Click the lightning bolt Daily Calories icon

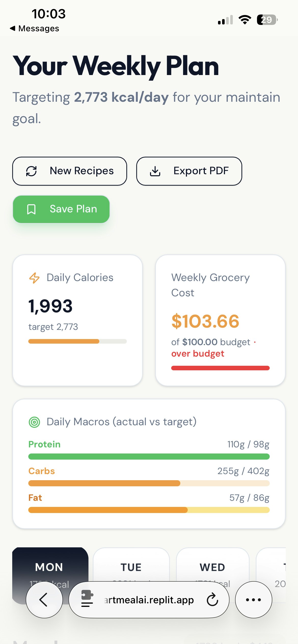tap(34, 278)
